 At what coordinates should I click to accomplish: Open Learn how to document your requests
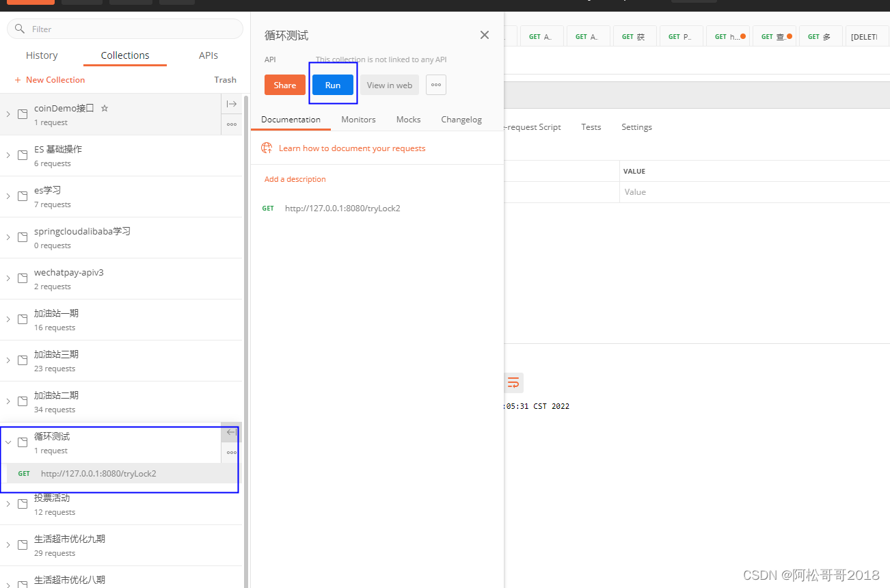[352, 148]
